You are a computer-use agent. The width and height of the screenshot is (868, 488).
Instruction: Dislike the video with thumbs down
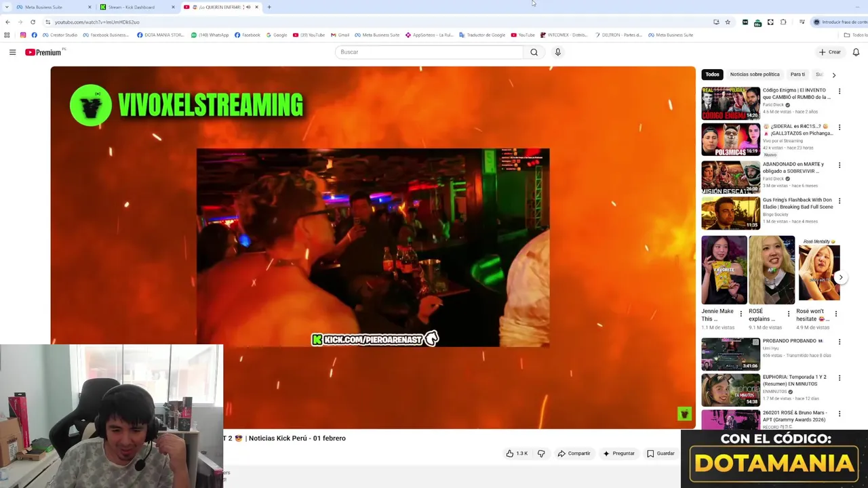pyautogui.click(x=541, y=453)
